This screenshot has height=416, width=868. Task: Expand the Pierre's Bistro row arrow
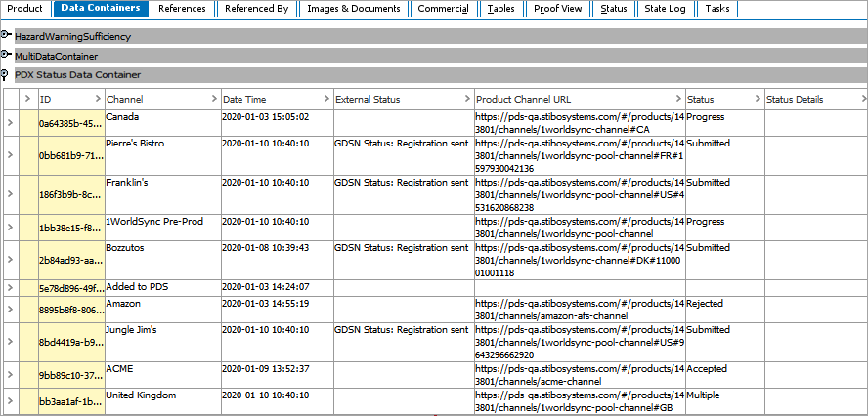click(x=10, y=155)
